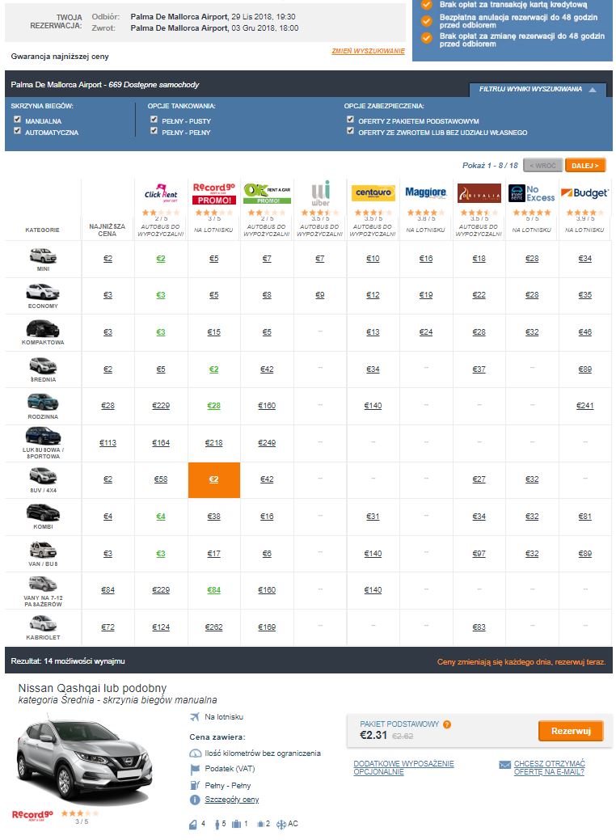Choose the Mini car category icon

(43, 256)
